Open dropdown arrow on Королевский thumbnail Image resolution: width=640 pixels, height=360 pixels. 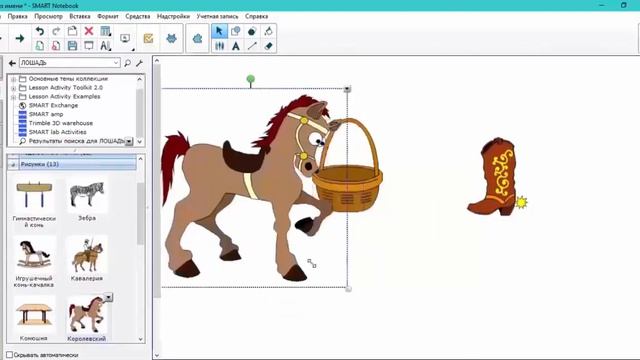point(108,297)
